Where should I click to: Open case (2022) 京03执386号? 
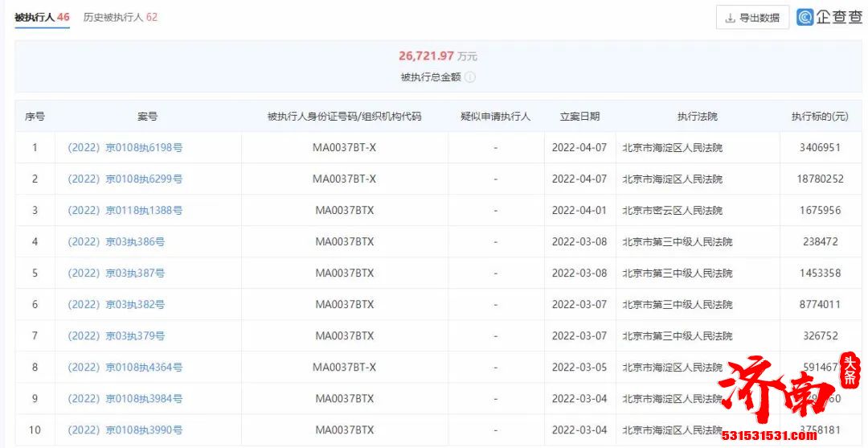pos(117,242)
